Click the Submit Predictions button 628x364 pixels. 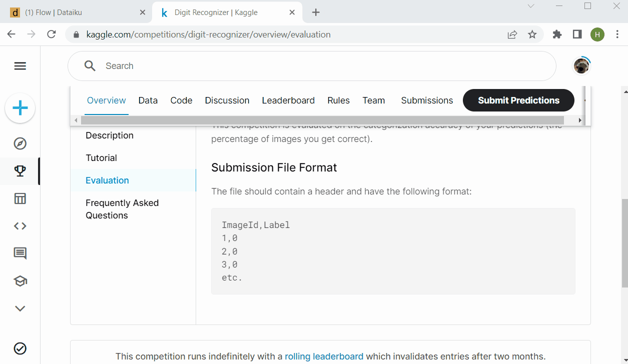click(x=518, y=100)
